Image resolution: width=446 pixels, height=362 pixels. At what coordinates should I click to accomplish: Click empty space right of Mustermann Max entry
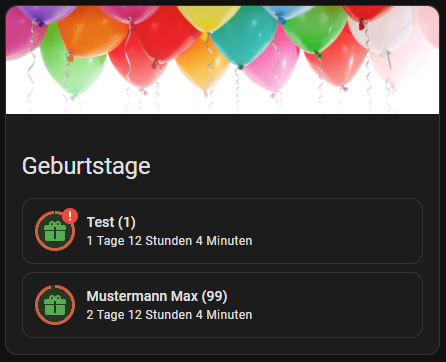point(337,305)
